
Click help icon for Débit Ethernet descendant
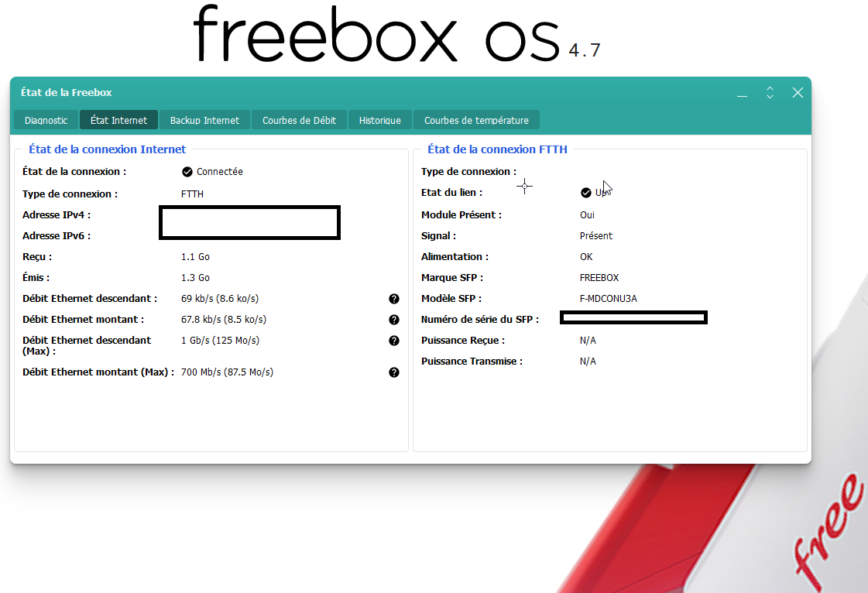[394, 299]
